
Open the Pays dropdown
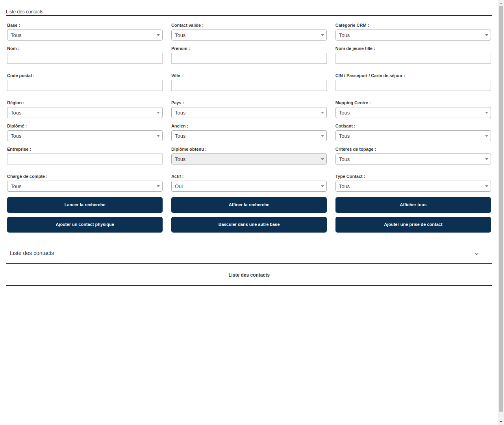coord(249,113)
